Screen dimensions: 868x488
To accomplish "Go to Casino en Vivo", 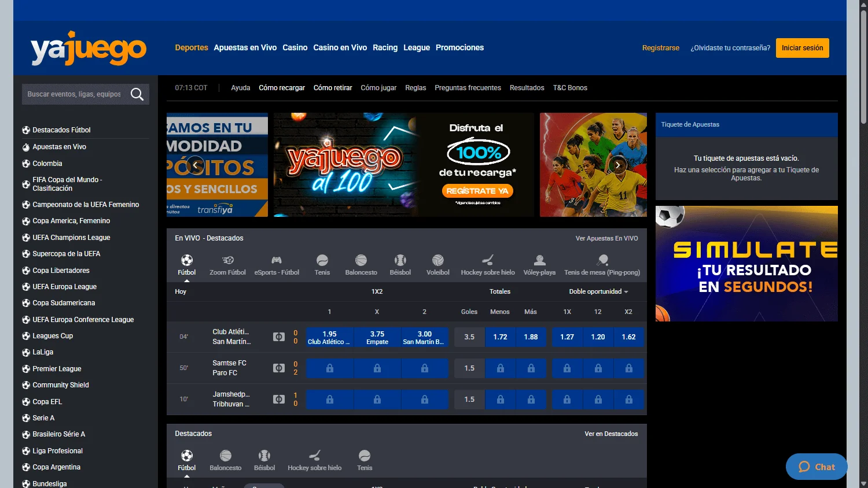I will click(x=340, y=47).
